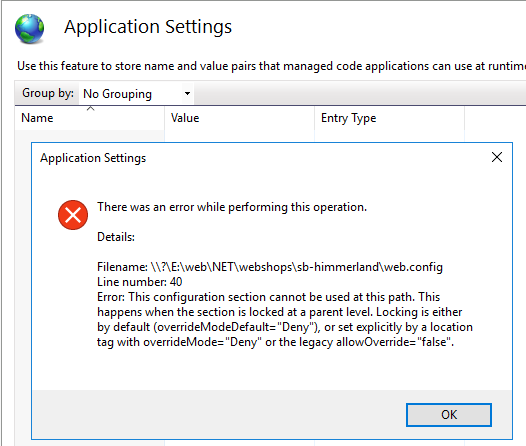526x446 pixels.
Task: Click the Details label in dialog
Action: pyautogui.click(x=116, y=237)
